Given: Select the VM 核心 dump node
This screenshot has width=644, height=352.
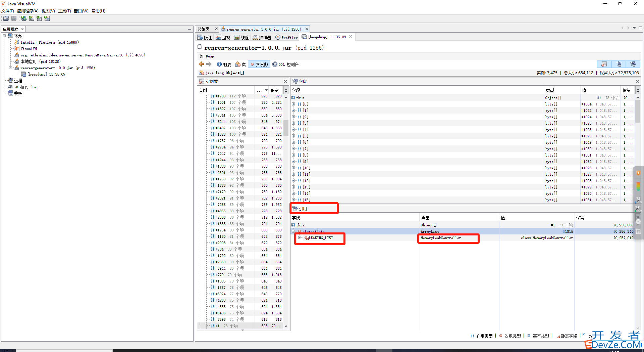Looking at the screenshot, I should coord(26,87).
